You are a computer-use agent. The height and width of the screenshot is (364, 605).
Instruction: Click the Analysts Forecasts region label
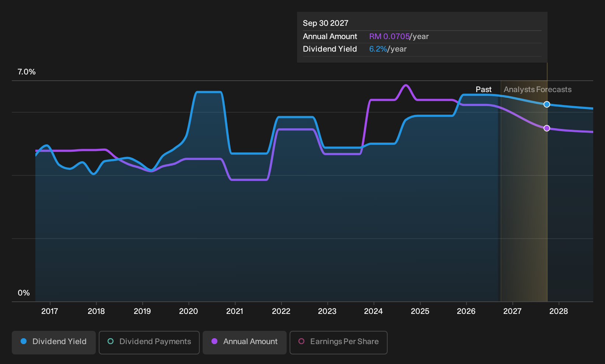(x=538, y=90)
